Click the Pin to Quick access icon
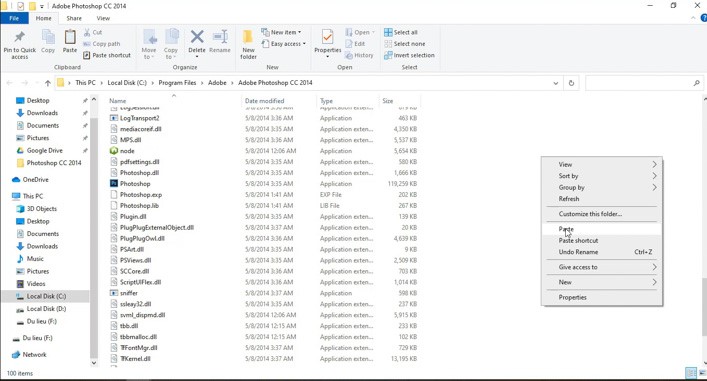 19,37
